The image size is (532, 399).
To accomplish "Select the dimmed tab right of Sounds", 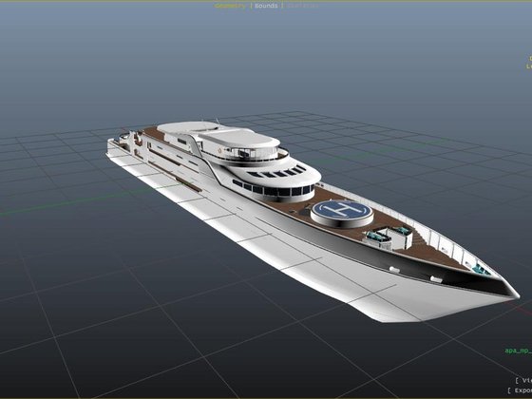I will point(302,6).
